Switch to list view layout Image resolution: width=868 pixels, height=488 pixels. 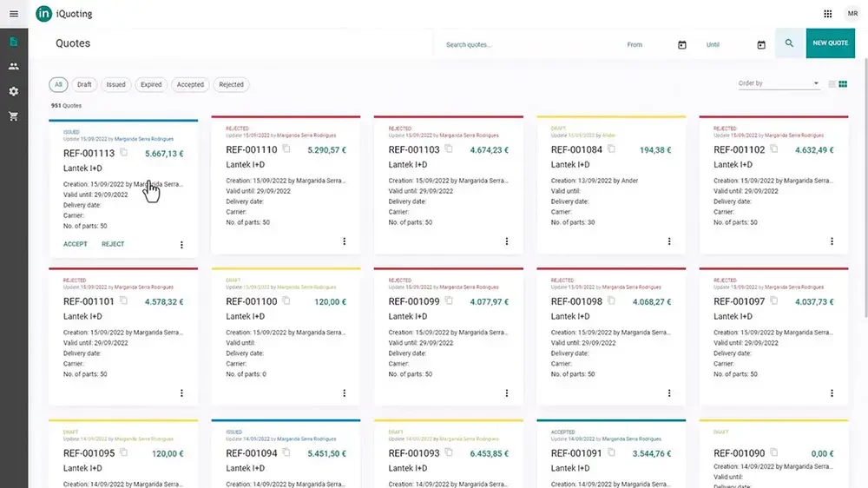832,84
